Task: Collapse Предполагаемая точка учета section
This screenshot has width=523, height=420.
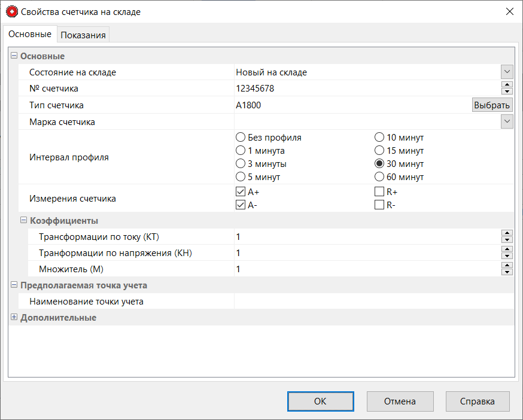Action: [x=14, y=285]
